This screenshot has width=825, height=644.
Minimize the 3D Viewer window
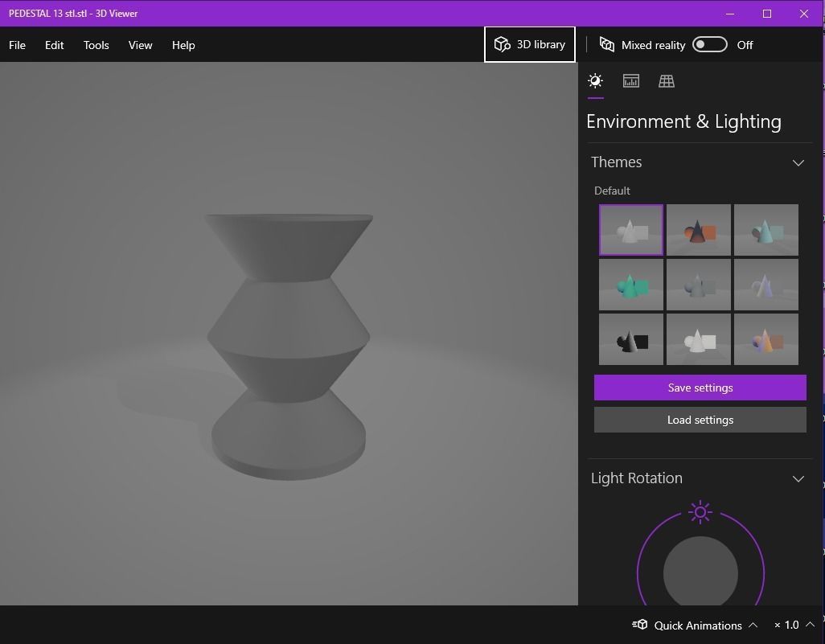coord(730,14)
